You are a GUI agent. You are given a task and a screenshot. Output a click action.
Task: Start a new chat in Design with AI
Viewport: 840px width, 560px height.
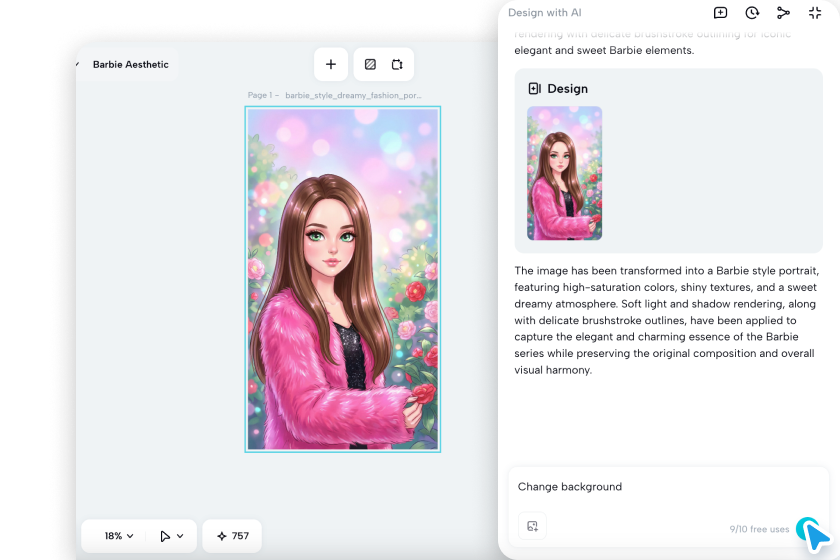[721, 12]
